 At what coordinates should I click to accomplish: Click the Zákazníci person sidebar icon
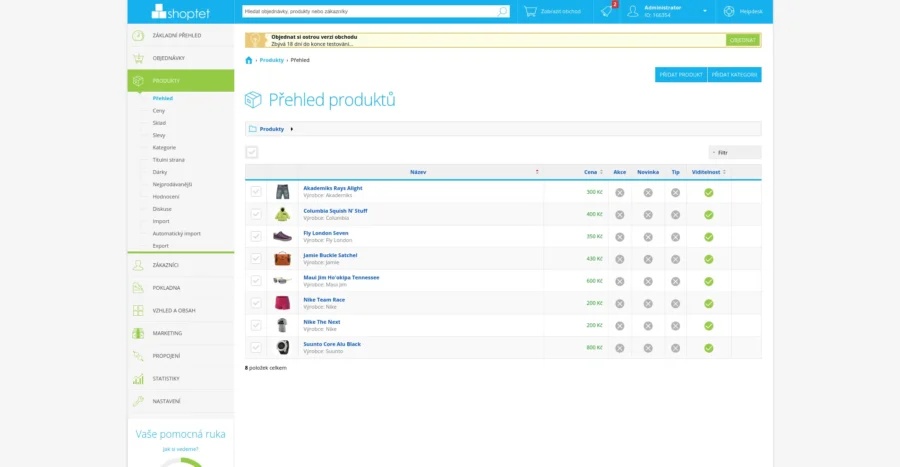click(x=138, y=265)
